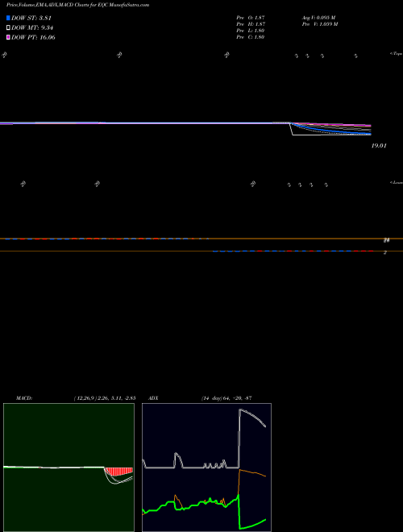Screen dimensions: 403x532
Task: Open the MACD indicator chart thumbnail
Action: point(69,468)
